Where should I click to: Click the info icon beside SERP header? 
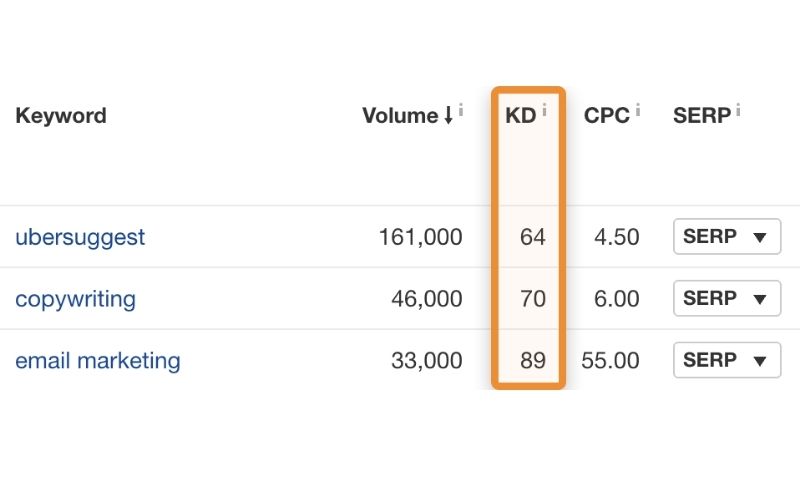[738, 110]
